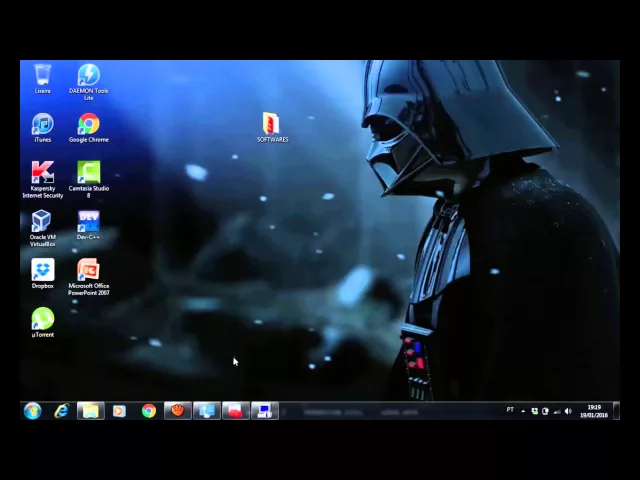Open Windows Explorer from the taskbar
The width and height of the screenshot is (640, 480).
91,411
